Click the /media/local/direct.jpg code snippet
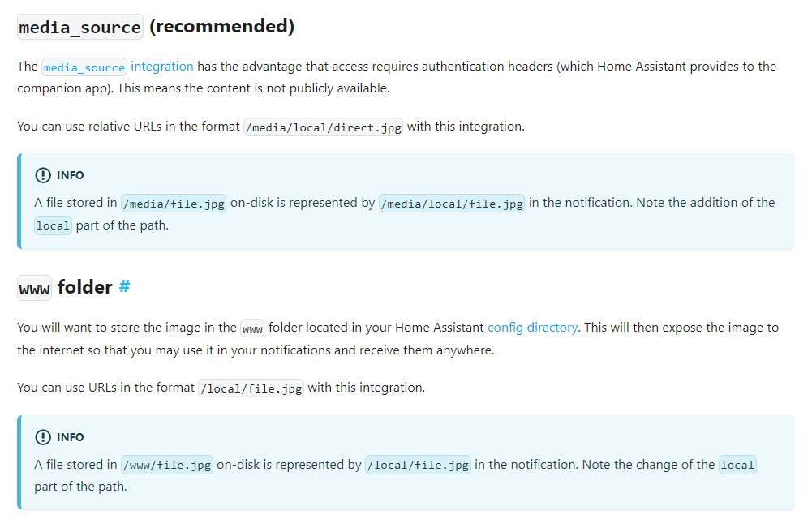Image resolution: width=812 pixels, height=528 pixels. tap(323, 127)
